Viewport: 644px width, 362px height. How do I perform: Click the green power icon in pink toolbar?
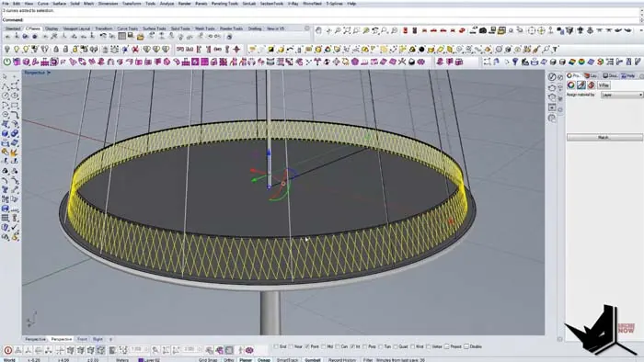[x=7, y=62]
